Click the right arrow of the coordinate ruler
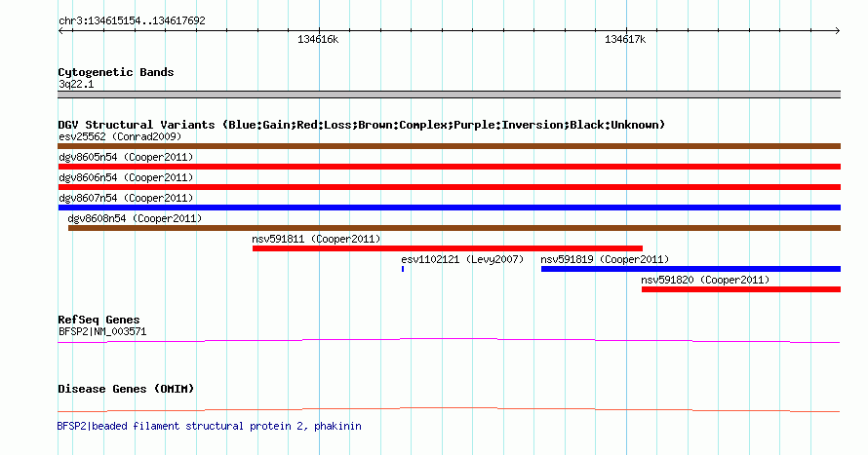 [837, 30]
